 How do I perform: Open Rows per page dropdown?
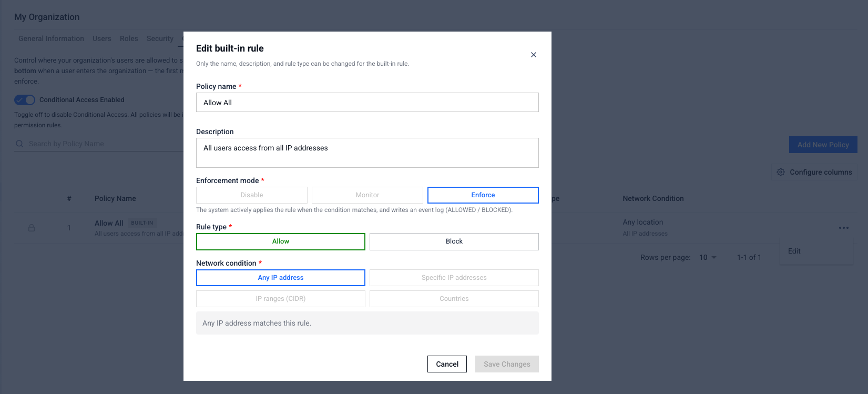pos(708,257)
